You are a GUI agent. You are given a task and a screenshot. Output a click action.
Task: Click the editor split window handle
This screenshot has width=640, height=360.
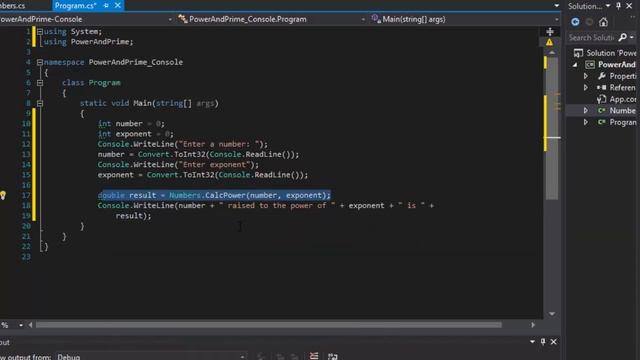pyautogui.click(x=550, y=31)
